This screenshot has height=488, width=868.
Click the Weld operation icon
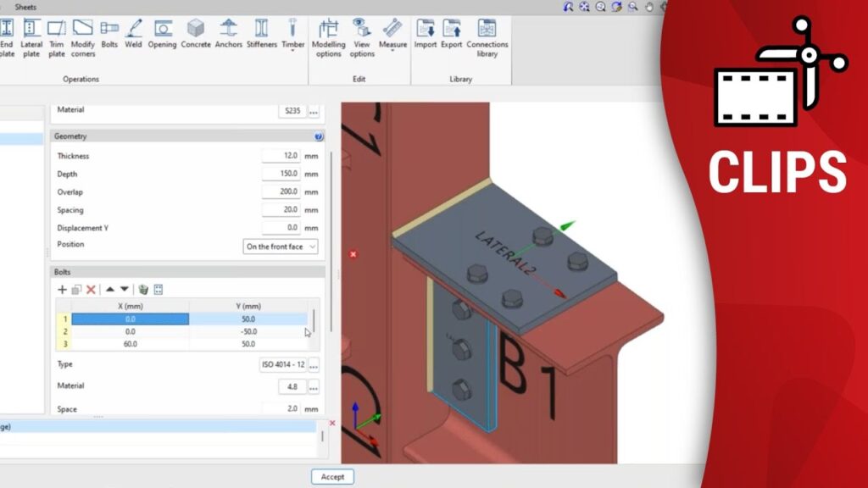[x=133, y=33]
